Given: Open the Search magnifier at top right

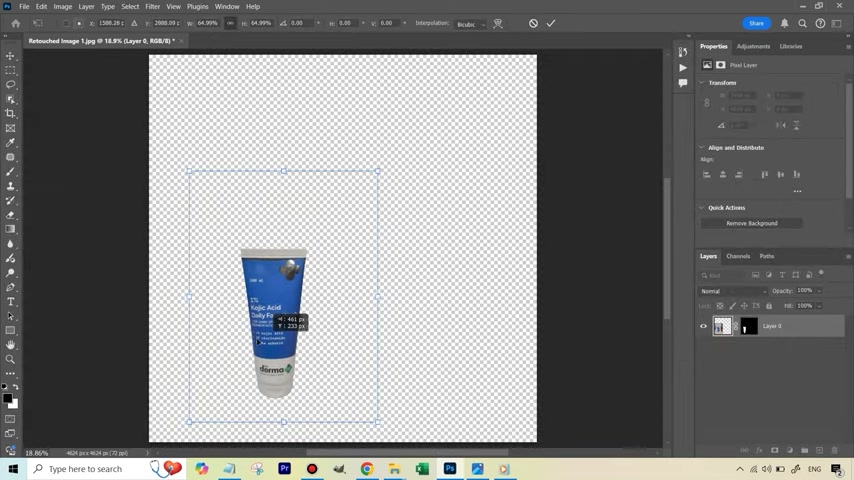Looking at the screenshot, I should pyautogui.click(x=802, y=23).
